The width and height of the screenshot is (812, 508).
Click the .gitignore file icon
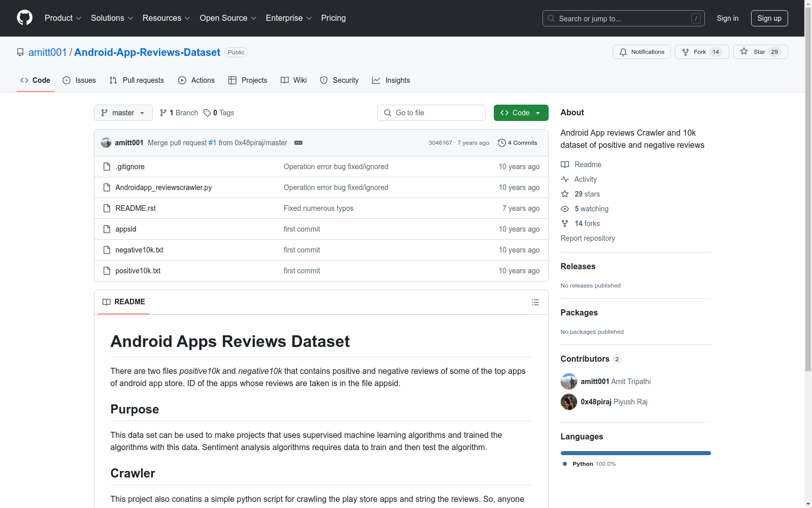[x=107, y=167]
